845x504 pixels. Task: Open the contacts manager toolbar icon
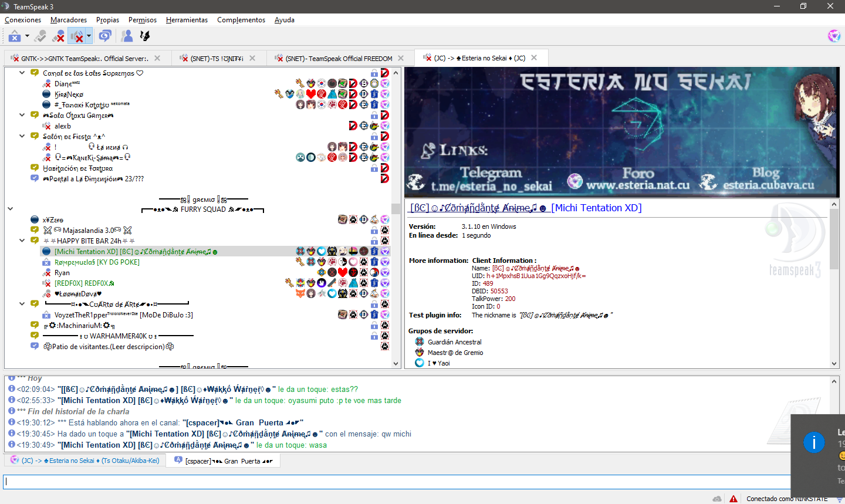pyautogui.click(x=127, y=36)
